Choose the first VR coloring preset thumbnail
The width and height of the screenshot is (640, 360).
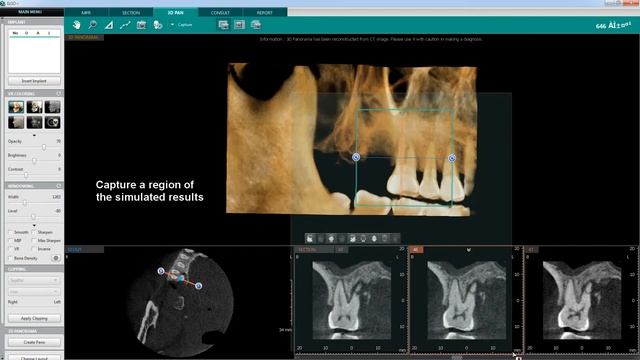point(16,107)
